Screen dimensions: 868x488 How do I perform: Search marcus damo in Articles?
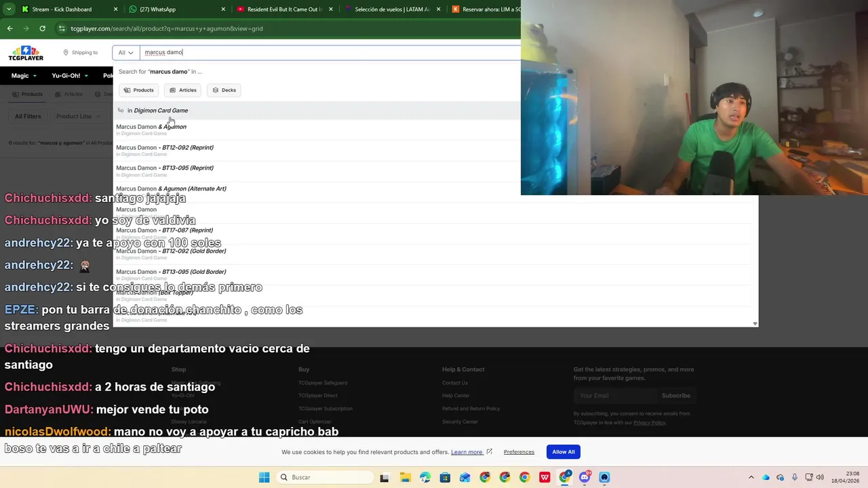pos(183,90)
